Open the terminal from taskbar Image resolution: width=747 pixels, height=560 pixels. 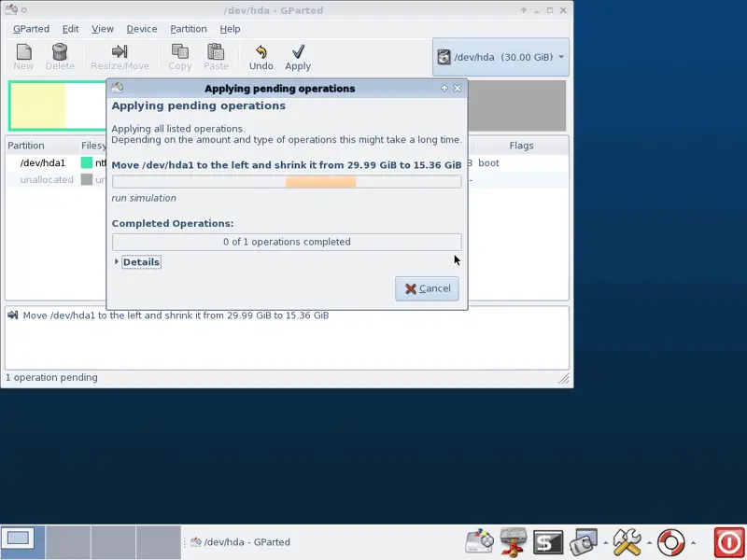click(548, 542)
